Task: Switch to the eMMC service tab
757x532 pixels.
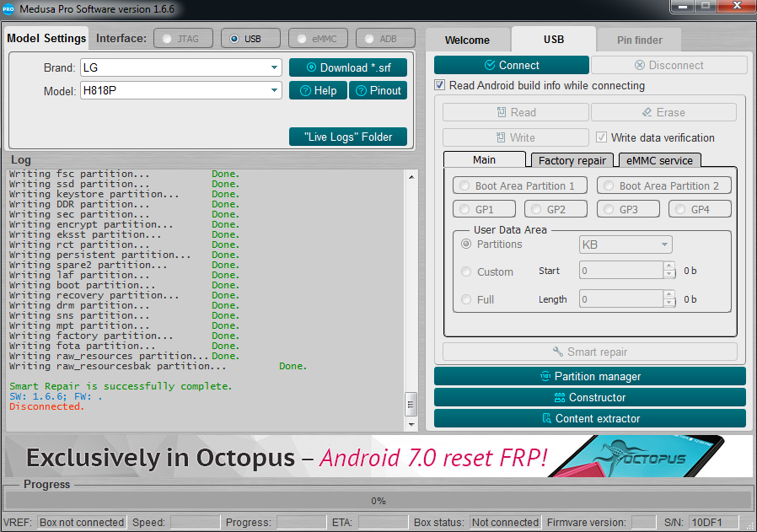Action: point(659,161)
